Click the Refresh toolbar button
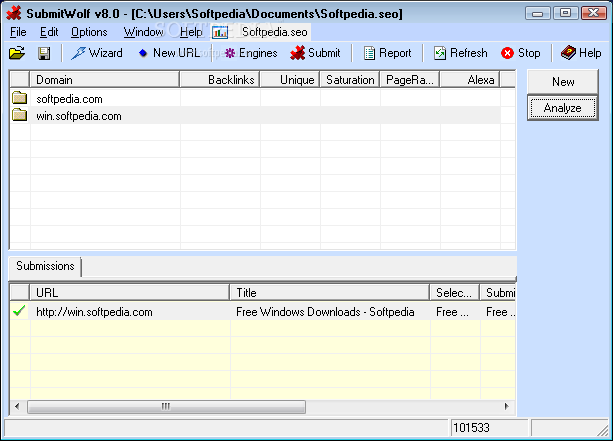The image size is (613, 441). click(x=461, y=53)
